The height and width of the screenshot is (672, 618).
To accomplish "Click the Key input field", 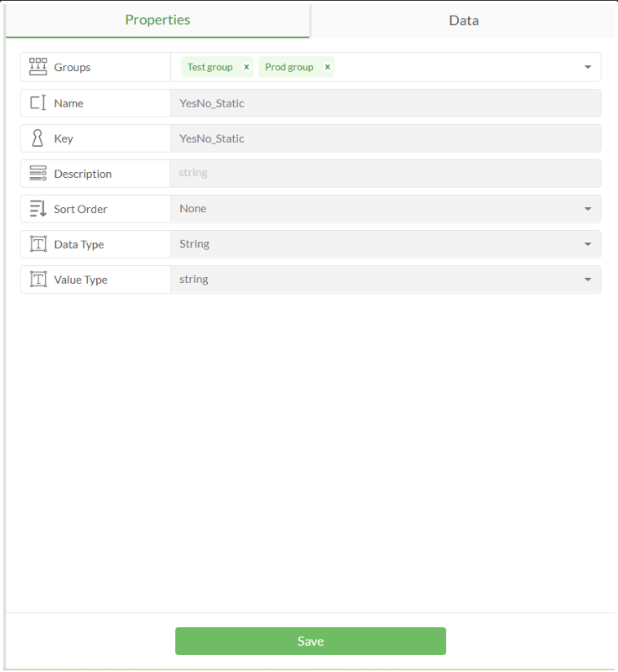I will point(385,139).
